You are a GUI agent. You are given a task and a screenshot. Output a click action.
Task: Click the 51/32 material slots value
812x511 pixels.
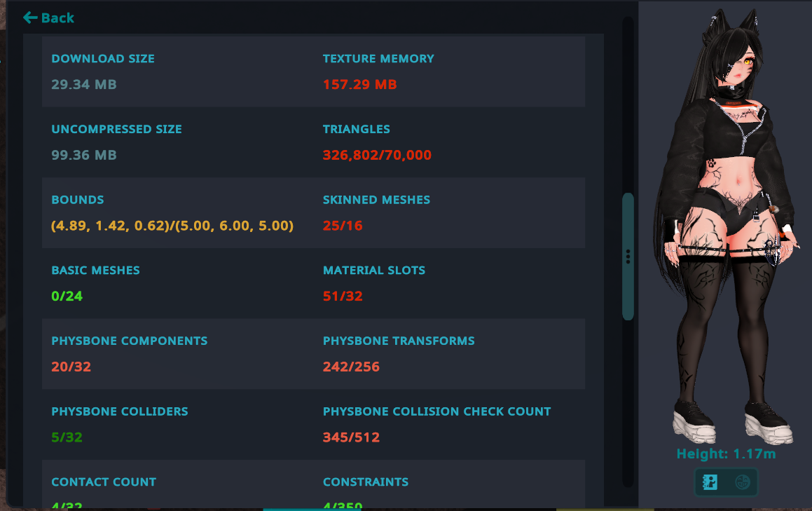click(343, 296)
